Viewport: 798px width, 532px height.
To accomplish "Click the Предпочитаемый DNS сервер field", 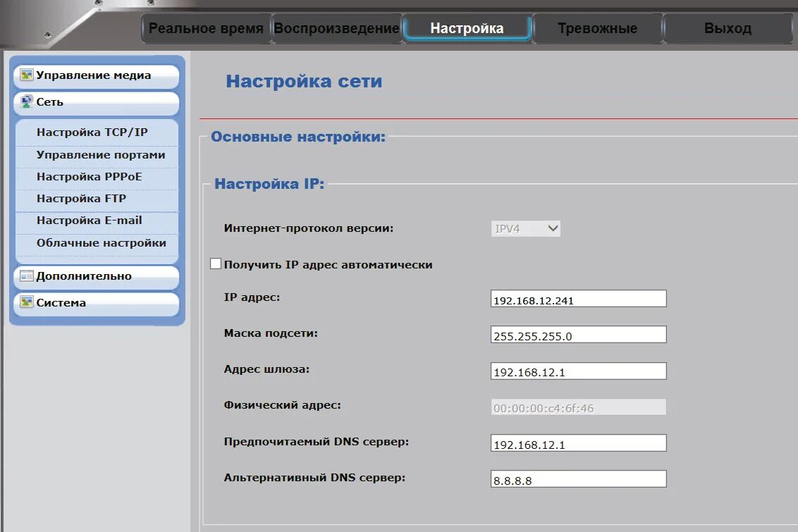I will point(579,443).
